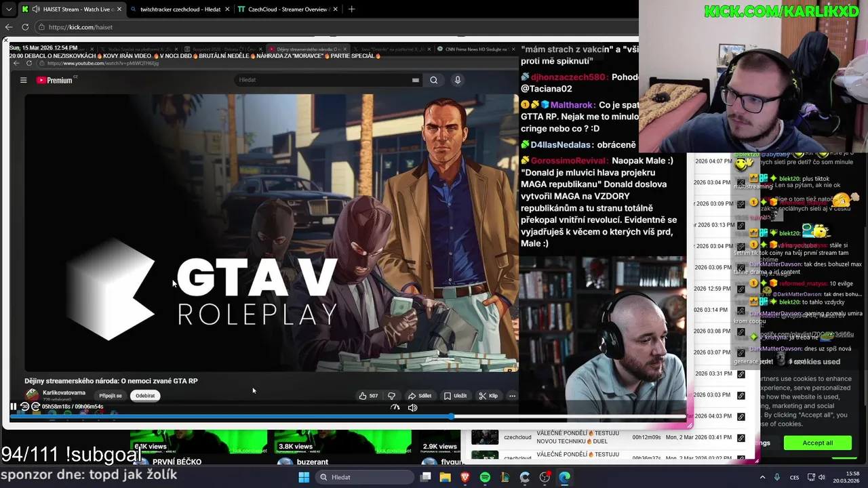Open OBS Studio from the taskbar

pyautogui.click(x=545, y=477)
